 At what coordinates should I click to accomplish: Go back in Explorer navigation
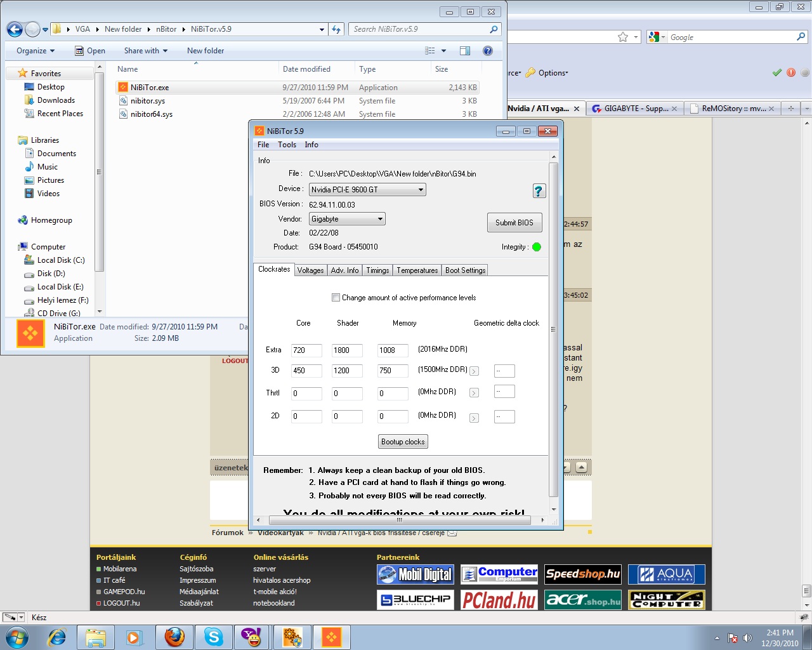click(15, 29)
